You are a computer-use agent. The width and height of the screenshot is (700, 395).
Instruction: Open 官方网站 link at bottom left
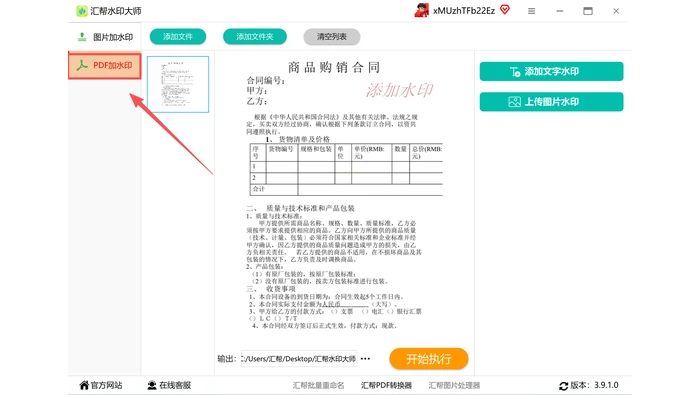101,385
